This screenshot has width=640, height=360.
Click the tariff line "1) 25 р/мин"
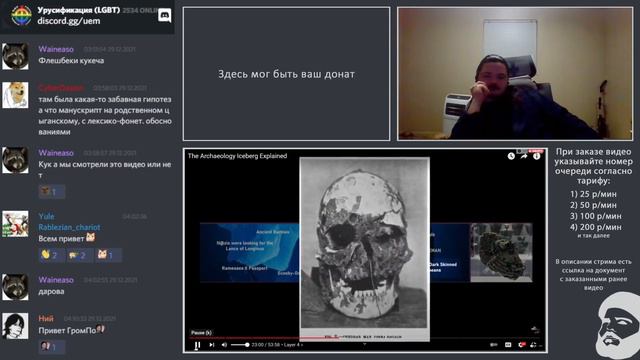click(x=593, y=194)
